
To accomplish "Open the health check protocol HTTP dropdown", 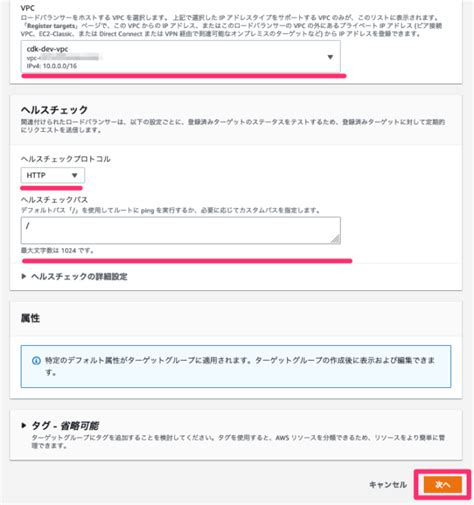I will click(x=53, y=175).
